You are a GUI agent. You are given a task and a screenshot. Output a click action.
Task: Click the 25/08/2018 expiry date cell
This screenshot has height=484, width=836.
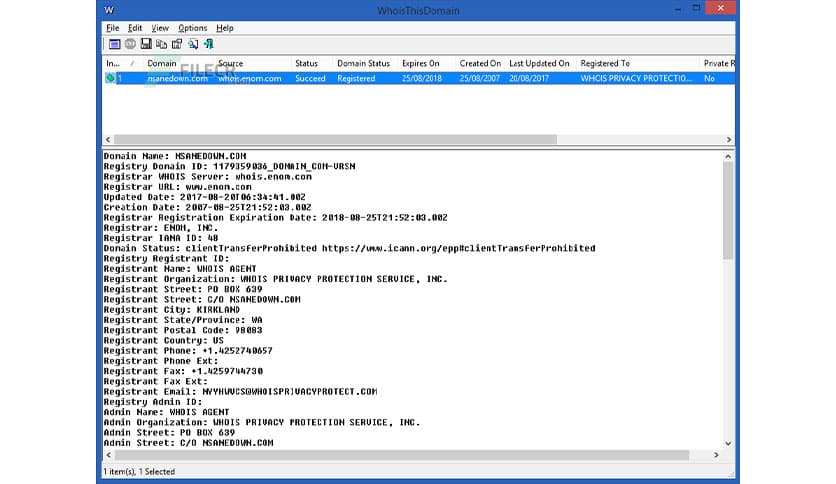(422, 78)
